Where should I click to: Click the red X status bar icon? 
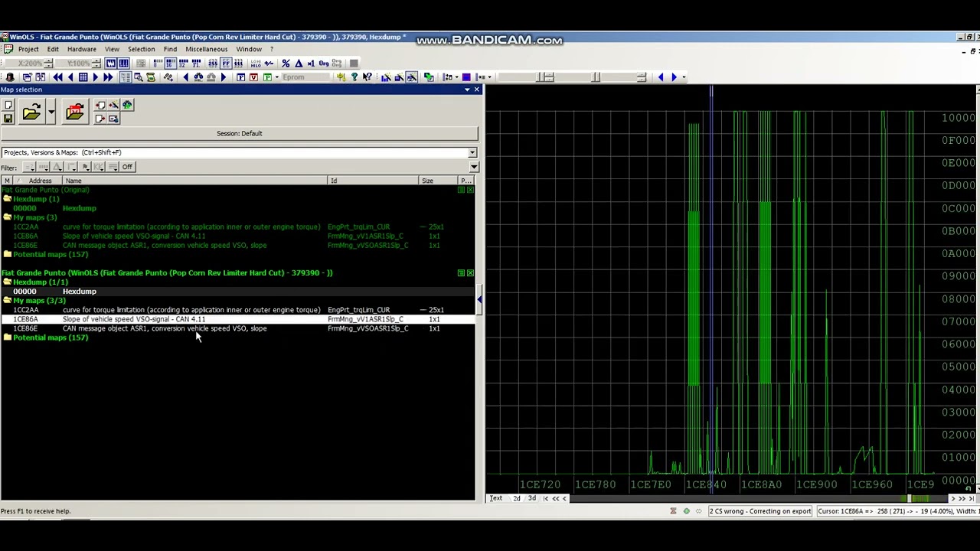[673, 511]
